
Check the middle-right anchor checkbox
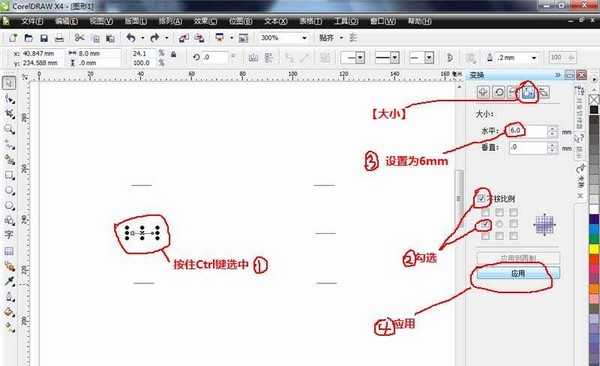pos(513,224)
